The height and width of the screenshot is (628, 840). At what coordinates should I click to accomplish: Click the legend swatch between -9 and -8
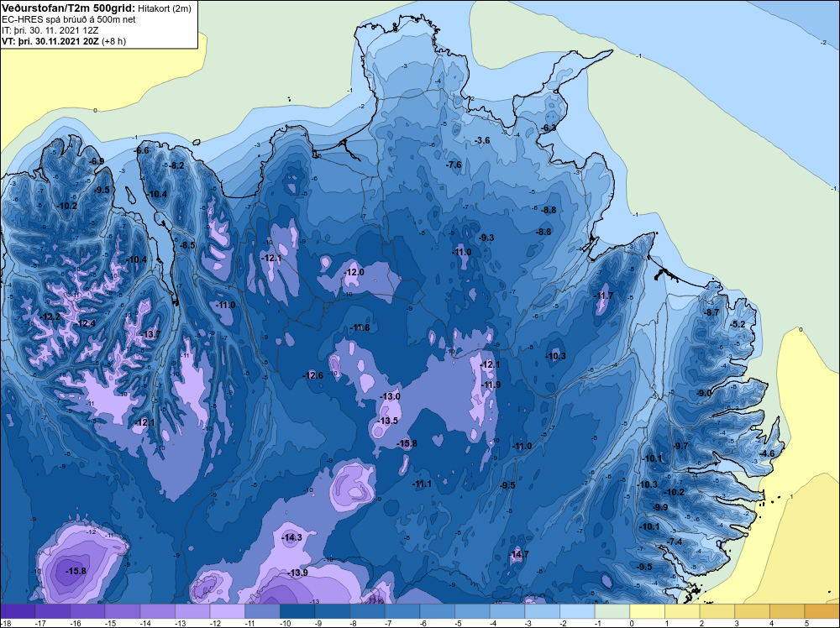333,611
